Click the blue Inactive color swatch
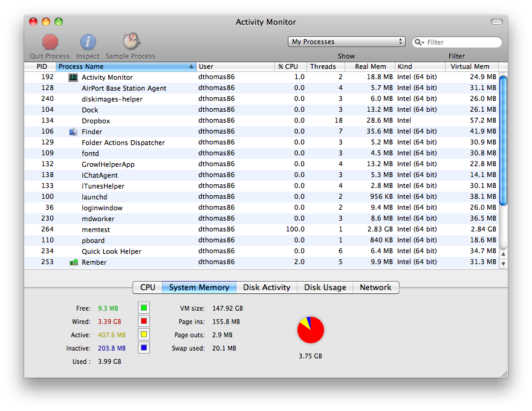The width and height of the screenshot is (532, 411). [144, 348]
